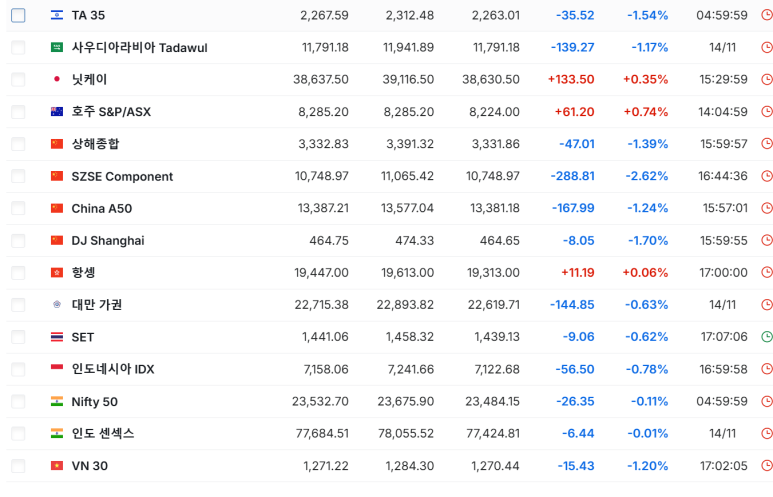This screenshot has height=497, width=773.
Task: Click the Australia flag beside 호주 S&P/ASX
Action: (x=57, y=112)
